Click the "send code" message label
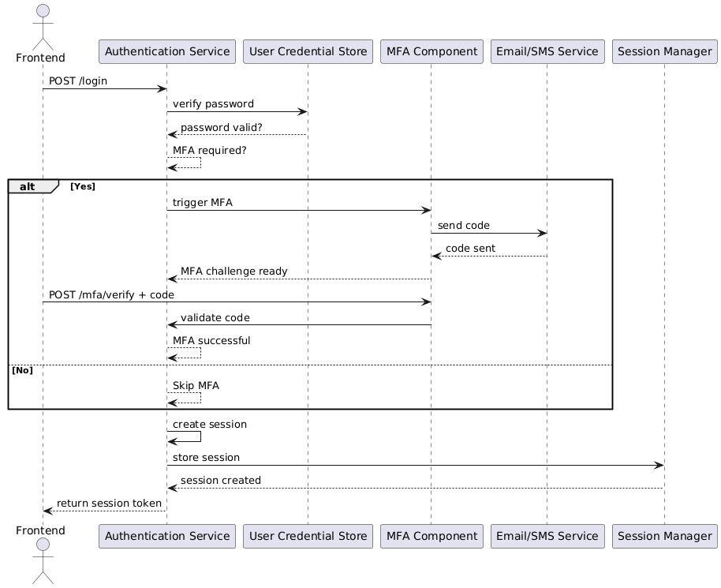Image resolution: width=721 pixels, height=588 pixels. (x=463, y=226)
